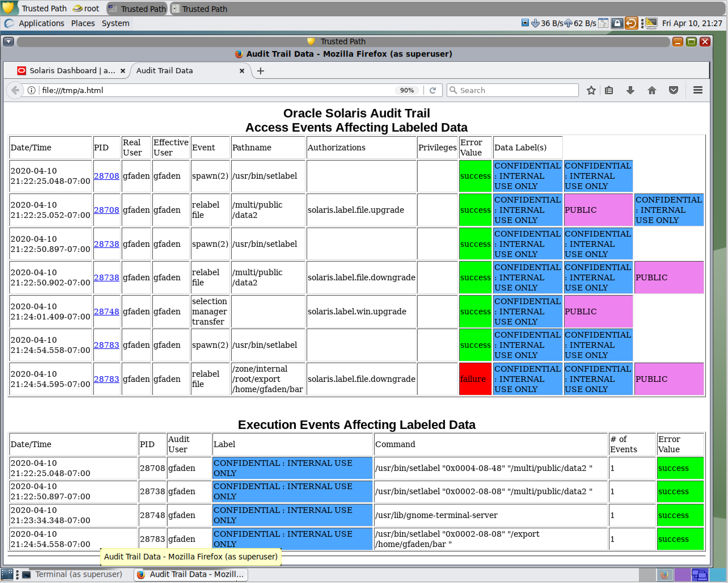Click the pink PUBLIC cell in selection manager row
The image size is (728, 583).
[598, 312]
